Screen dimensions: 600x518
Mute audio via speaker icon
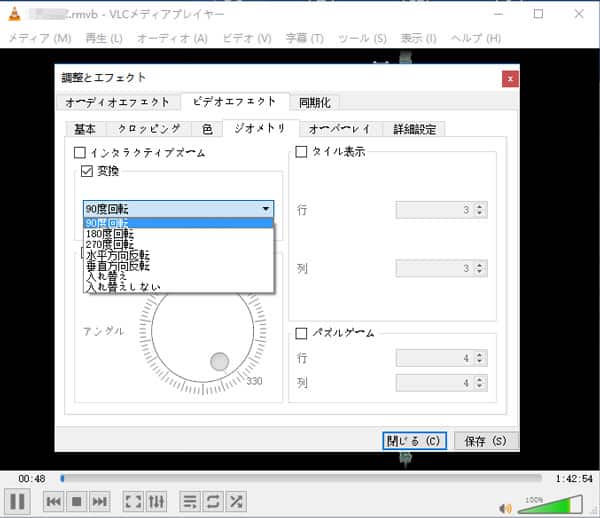(x=505, y=508)
